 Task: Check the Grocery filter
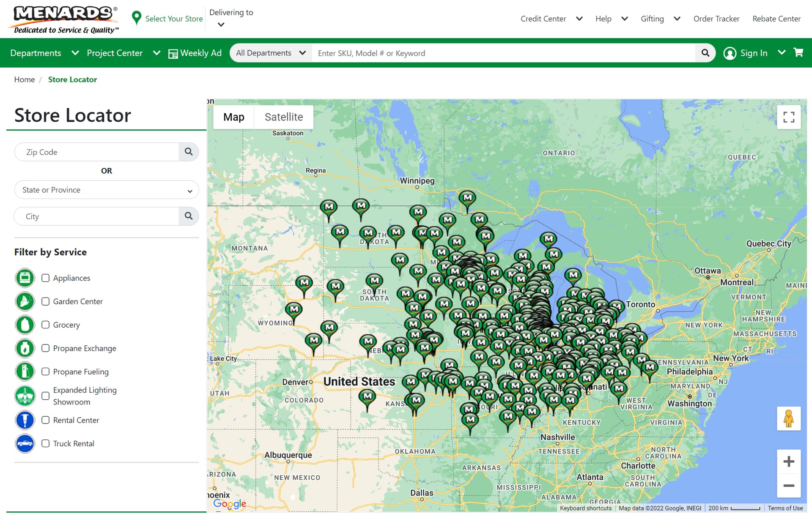46,325
